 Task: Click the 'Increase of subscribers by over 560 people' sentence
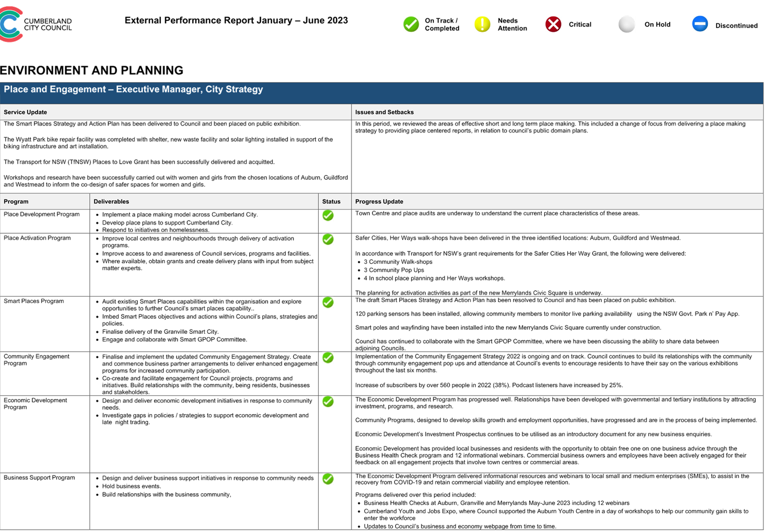(489, 385)
